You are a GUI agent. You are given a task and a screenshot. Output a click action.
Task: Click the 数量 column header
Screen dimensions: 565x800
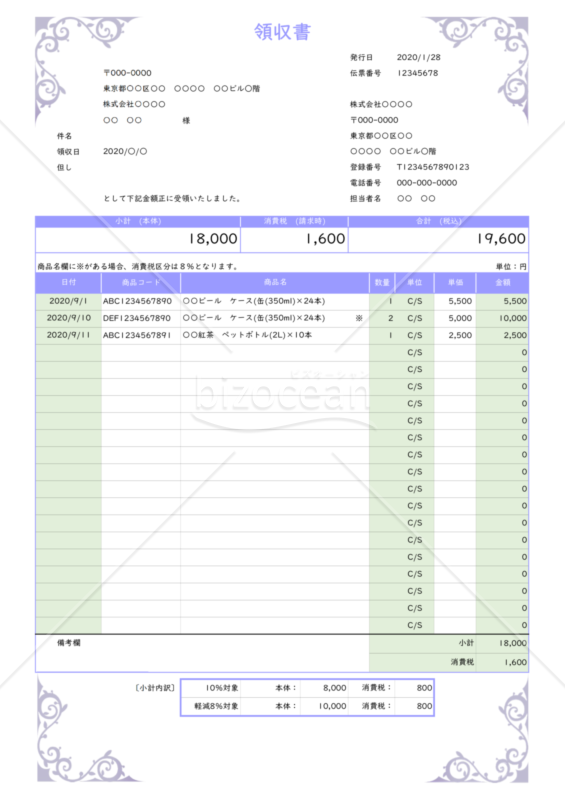tap(382, 282)
